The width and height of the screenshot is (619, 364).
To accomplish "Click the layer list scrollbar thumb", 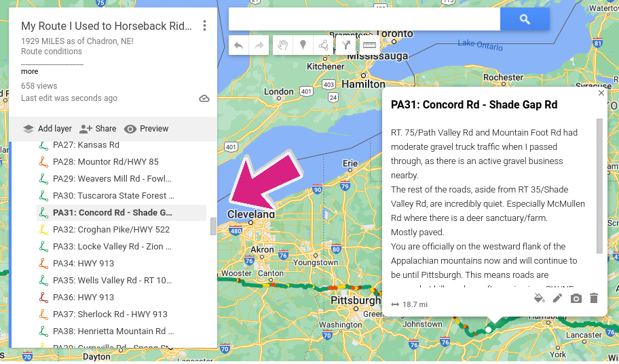I will pyautogui.click(x=213, y=226).
